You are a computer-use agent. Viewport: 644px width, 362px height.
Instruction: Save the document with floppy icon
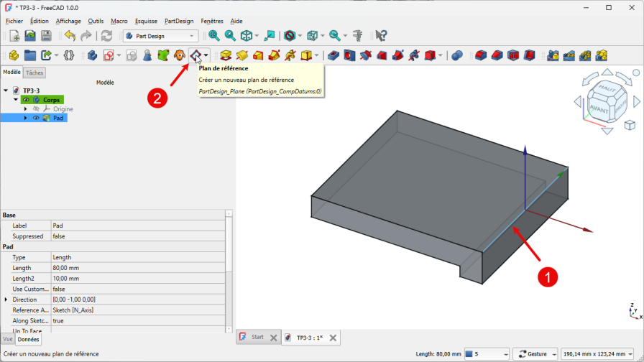pyautogui.click(x=46, y=36)
